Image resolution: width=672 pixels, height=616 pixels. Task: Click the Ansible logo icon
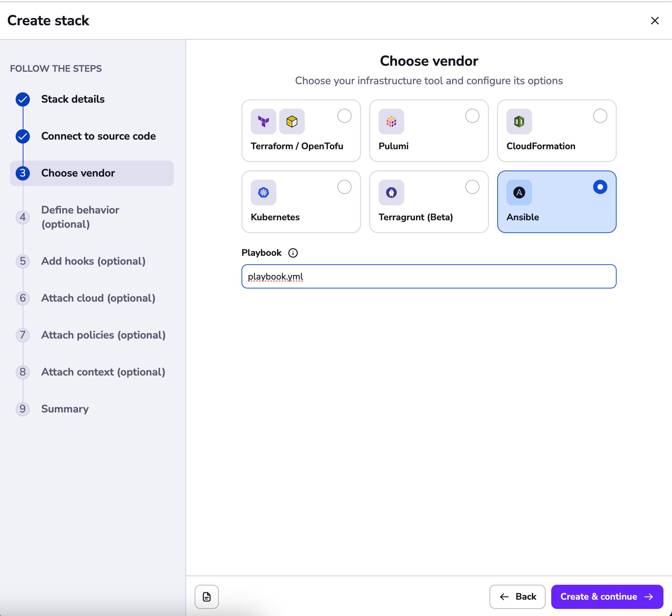tap(519, 193)
